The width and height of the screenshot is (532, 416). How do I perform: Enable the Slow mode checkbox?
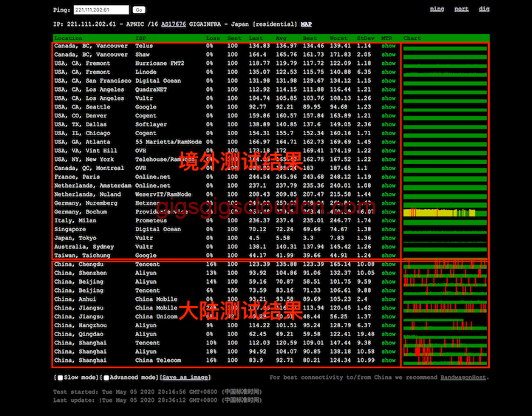pos(60,378)
